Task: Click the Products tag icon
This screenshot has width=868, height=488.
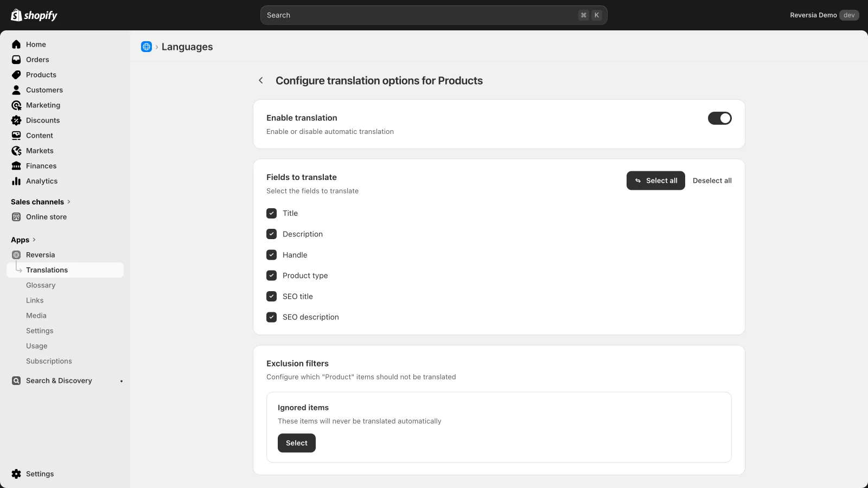Action: click(x=16, y=75)
